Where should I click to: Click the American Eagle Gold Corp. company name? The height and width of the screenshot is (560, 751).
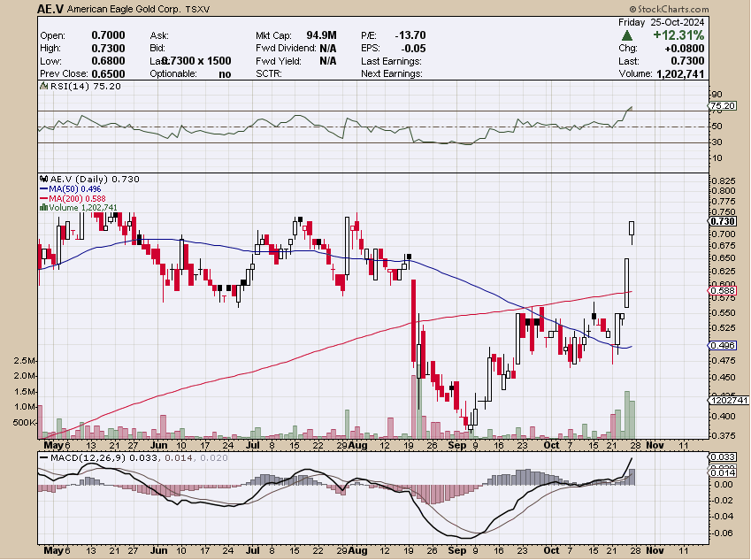(x=123, y=9)
